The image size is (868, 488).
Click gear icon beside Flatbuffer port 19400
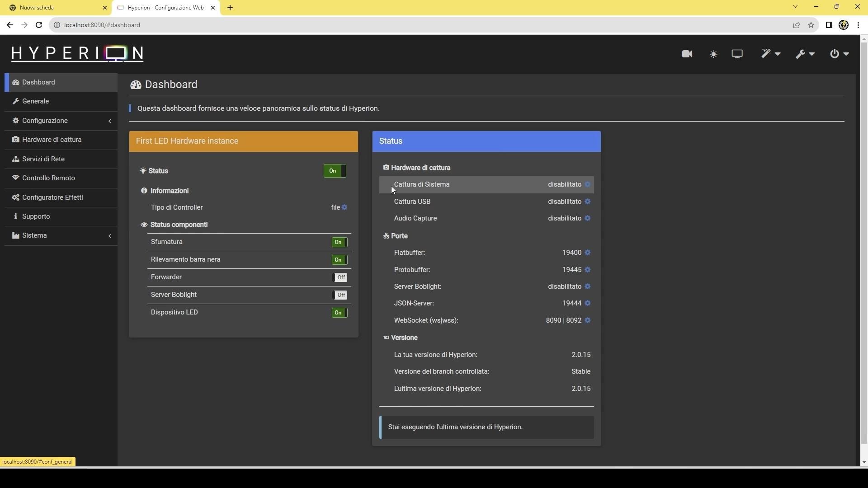click(587, 253)
